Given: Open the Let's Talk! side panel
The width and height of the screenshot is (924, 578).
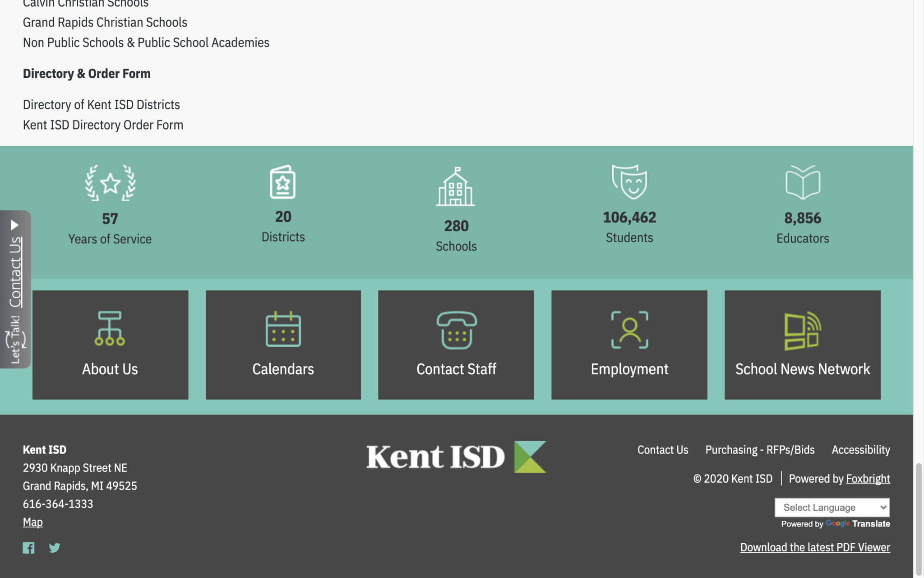Looking at the screenshot, I should (15, 339).
